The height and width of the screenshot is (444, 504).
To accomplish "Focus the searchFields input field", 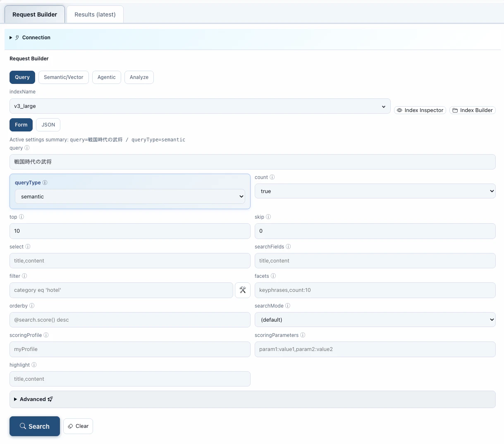I will (x=375, y=261).
